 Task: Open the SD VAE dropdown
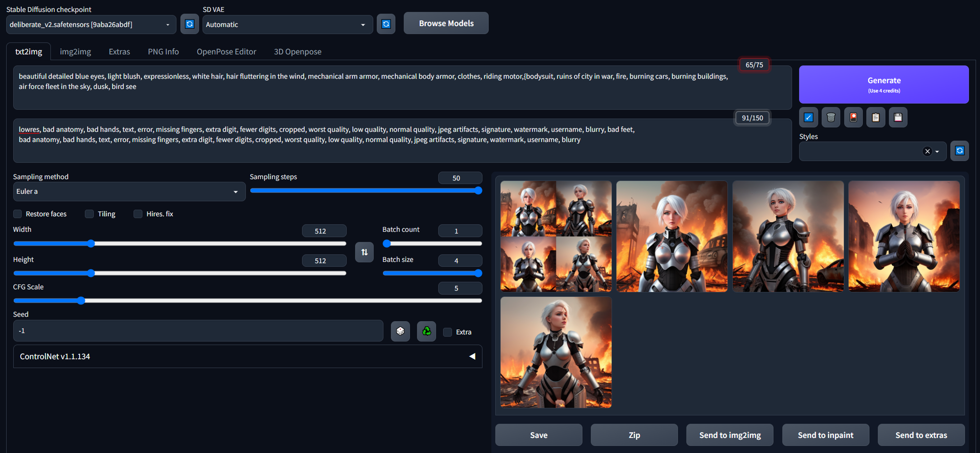(288, 24)
